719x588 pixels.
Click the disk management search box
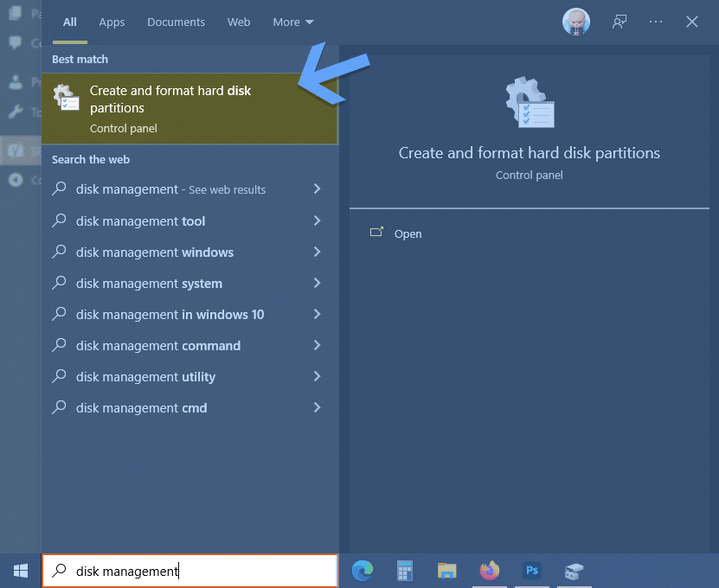pyautogui.click(x=189, y=571)
